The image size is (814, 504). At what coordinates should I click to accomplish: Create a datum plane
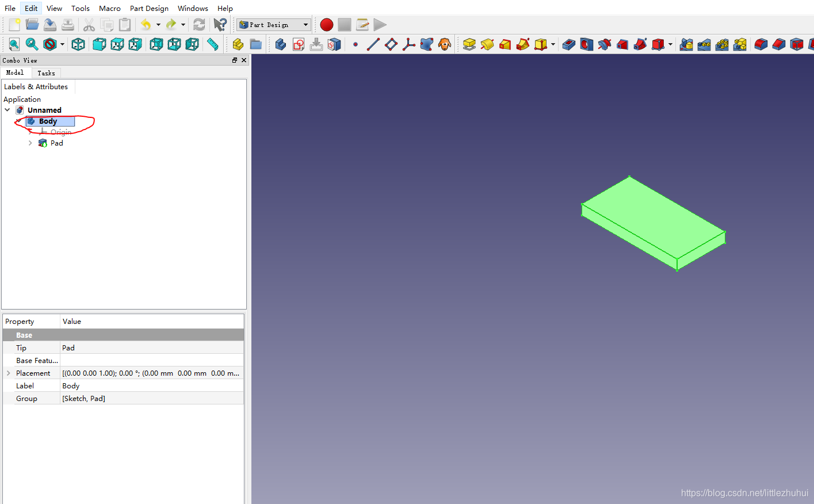pos(391,44)
